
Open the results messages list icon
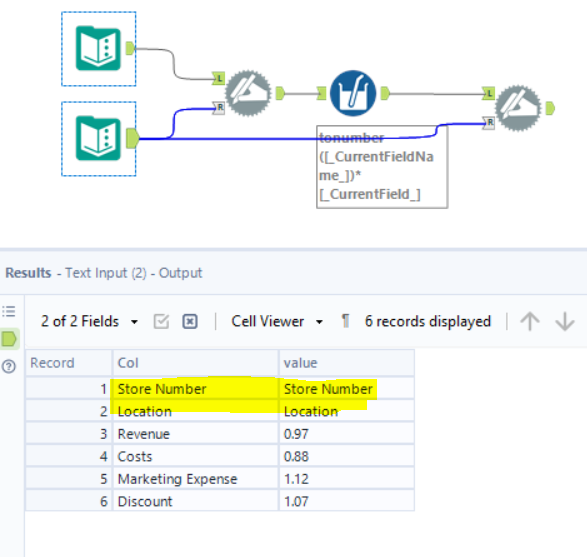9,311
